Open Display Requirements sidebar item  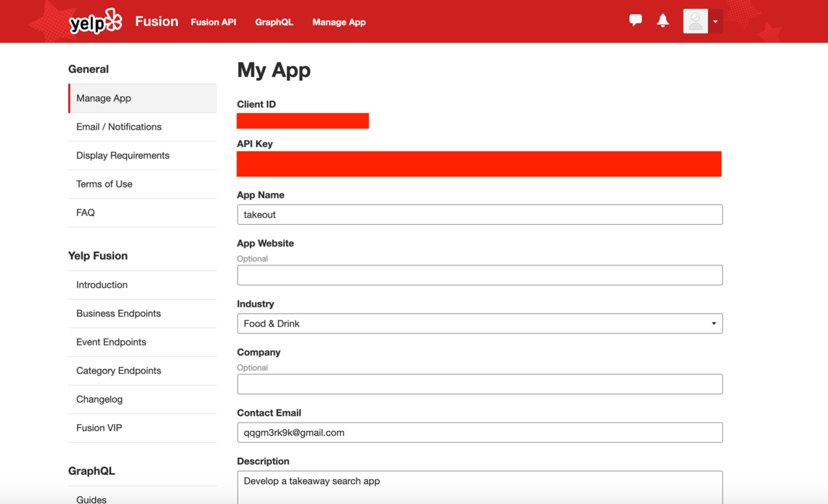142,155
